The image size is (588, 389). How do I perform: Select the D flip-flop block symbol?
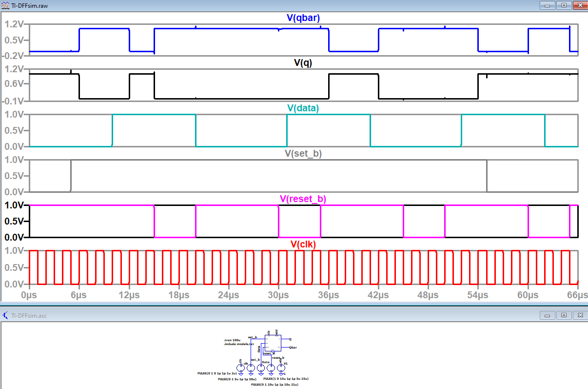(273, 343)
